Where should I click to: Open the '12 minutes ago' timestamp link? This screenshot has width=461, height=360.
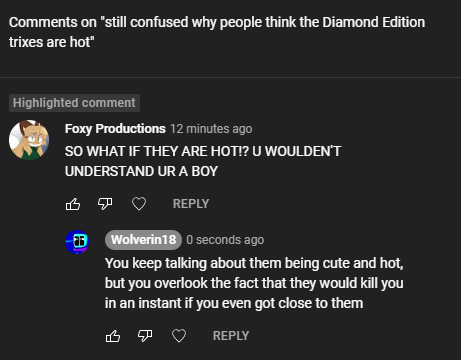point(211,129)
